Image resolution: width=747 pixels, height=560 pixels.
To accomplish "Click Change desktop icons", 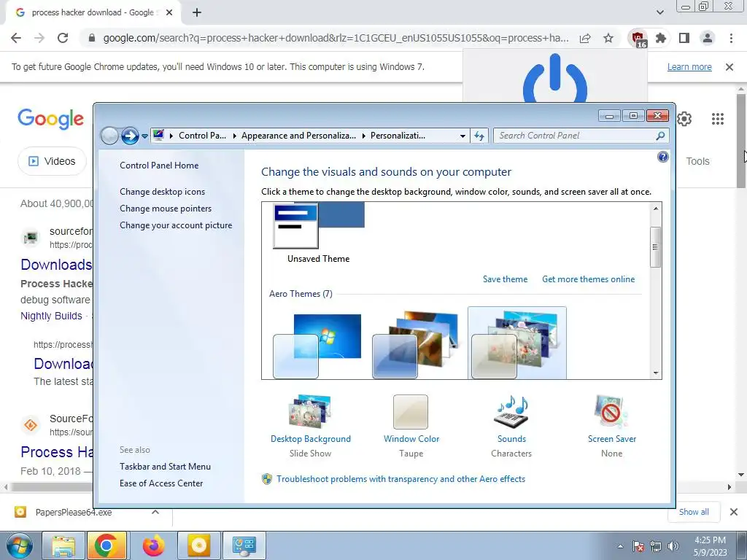I will (x=163, y=192).
